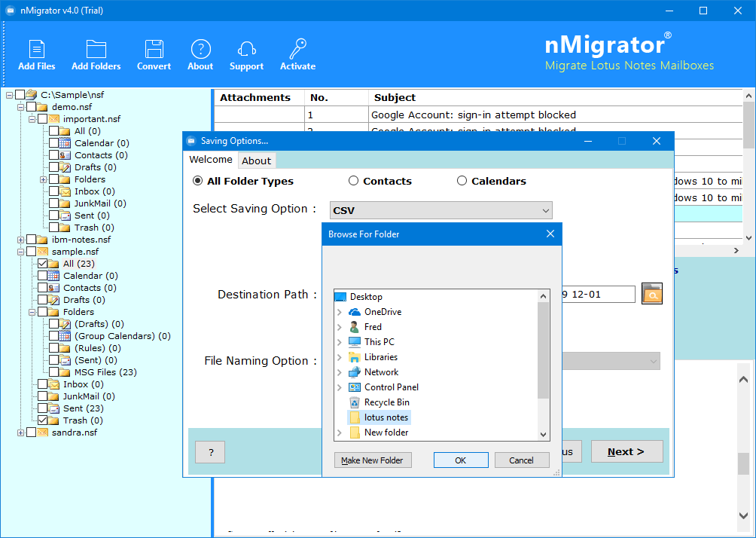
Task: Expand Folders node under important.nsf
Action: (x=44, y=179)
